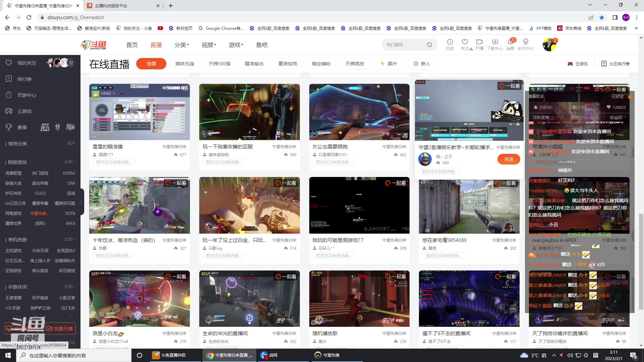Select the 新人 filter tab
Viewport: 644px width, 362px height.
pos(422,64)
